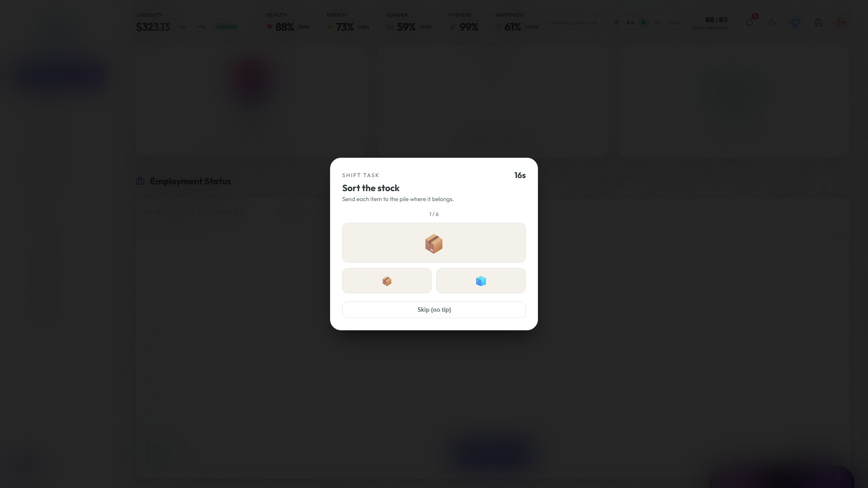Open notifications bell icon
The image size is (868, 488).
pyautogui.click(x=750, y=23)
